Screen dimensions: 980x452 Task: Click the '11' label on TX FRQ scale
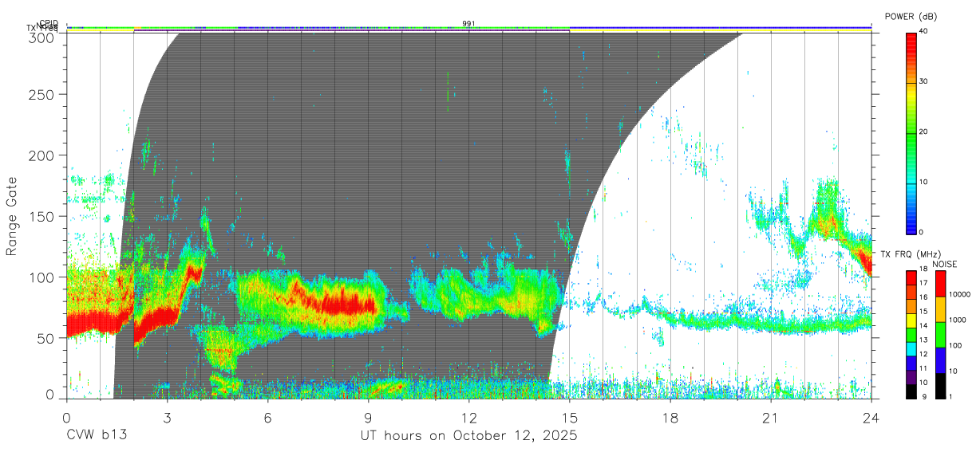pos(923,368)
